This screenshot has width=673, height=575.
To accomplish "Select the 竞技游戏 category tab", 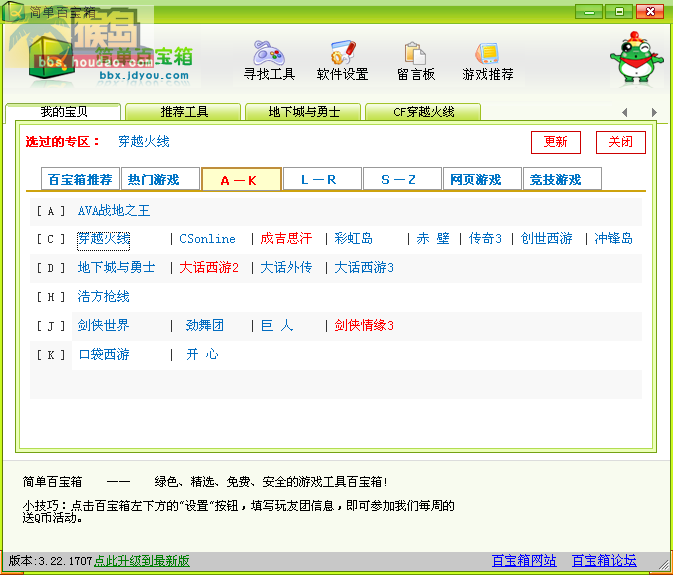I will point(562,179).
